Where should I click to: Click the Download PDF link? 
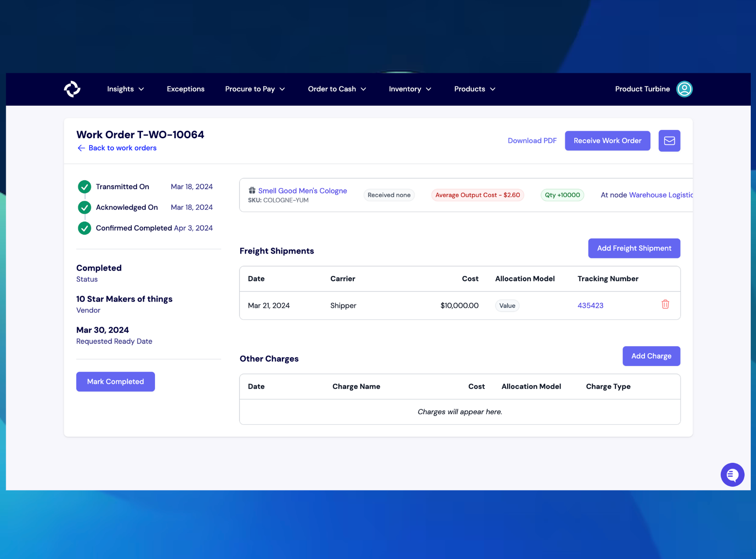[x=532, y=141]
